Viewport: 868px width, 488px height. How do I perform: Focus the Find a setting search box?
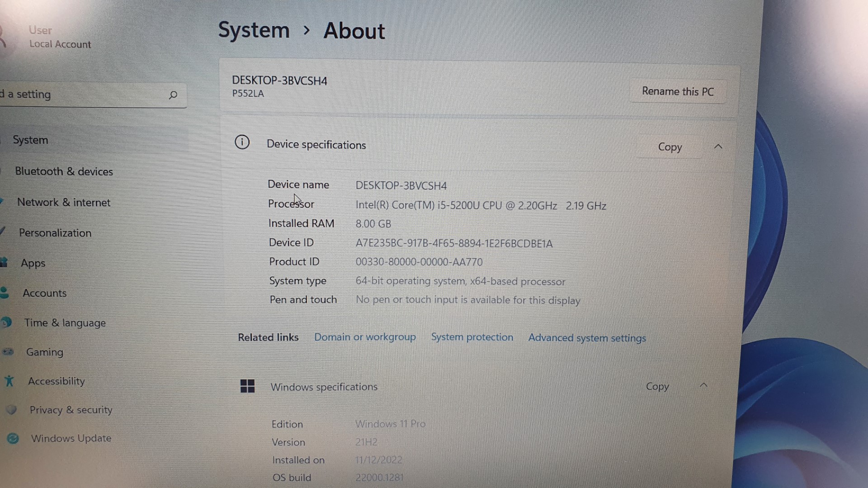coord(81,94)
